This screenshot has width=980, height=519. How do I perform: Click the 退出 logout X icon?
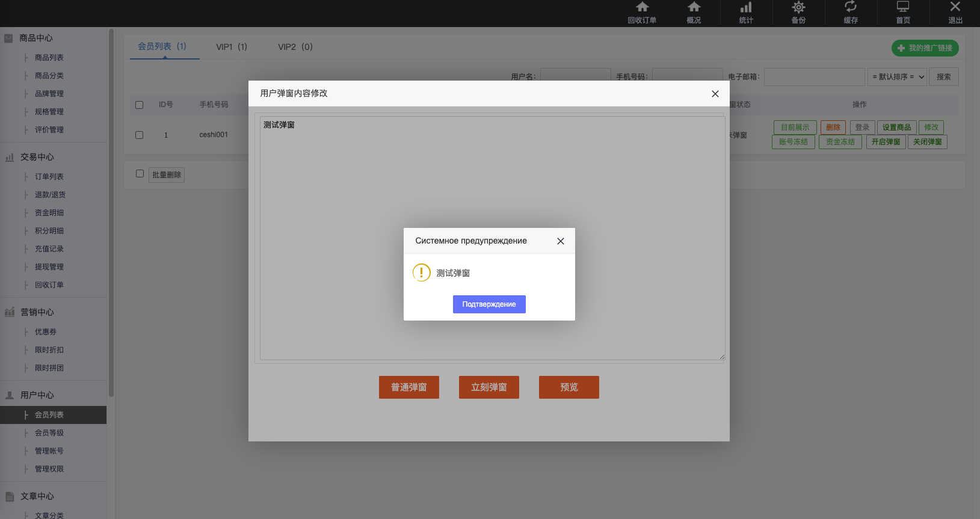955,8
